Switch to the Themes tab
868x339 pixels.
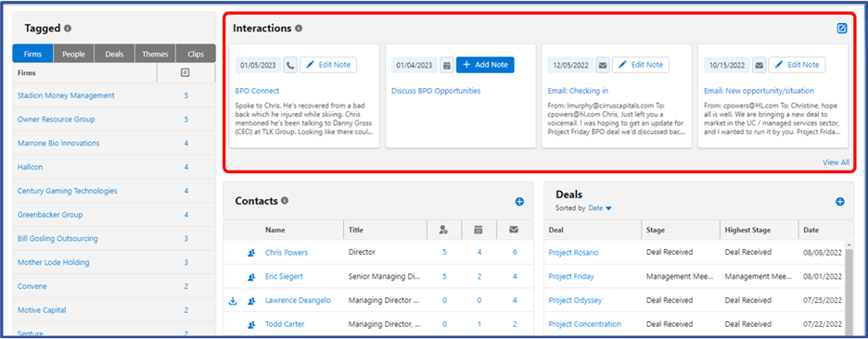coord(155,55)
